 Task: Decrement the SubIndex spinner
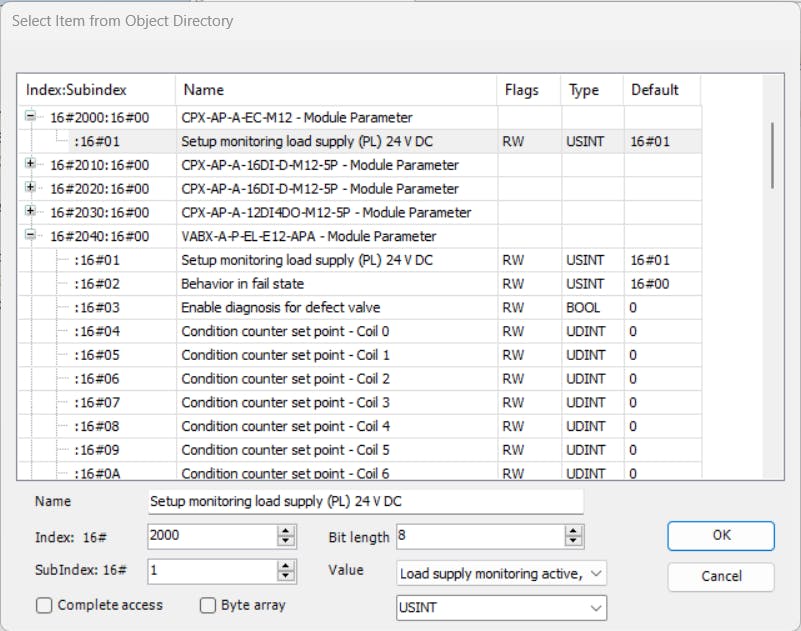pos(286,577)
